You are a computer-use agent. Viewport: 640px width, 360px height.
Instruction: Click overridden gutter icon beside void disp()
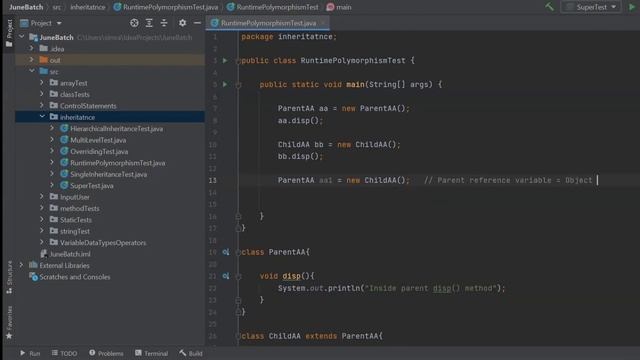[x=226, y=276]
